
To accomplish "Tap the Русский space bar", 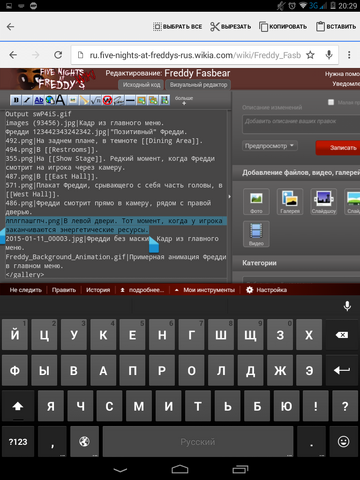I will click(x=198, y=442).
